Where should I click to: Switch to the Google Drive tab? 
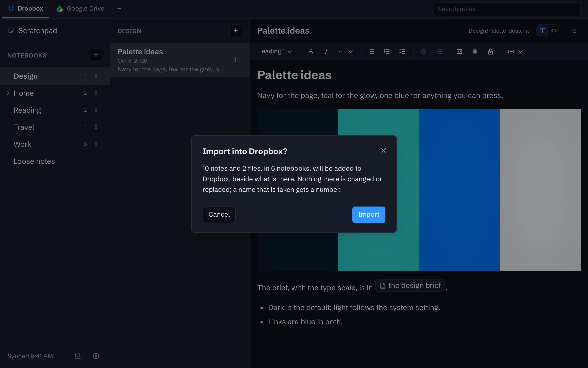pyautogui.click(x=80, y=9)
